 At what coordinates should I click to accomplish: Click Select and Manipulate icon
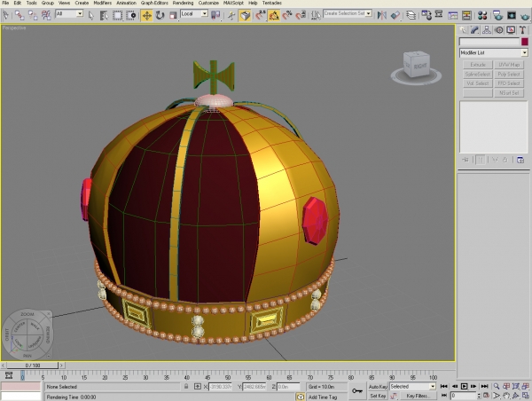(231, 15)
